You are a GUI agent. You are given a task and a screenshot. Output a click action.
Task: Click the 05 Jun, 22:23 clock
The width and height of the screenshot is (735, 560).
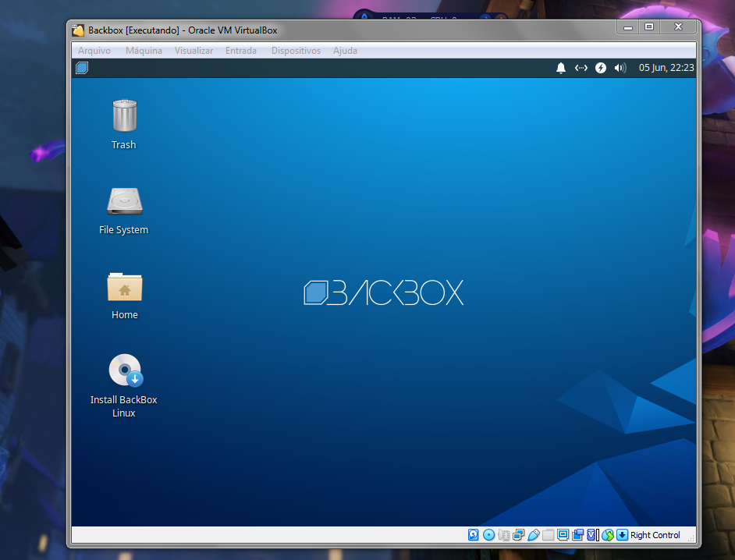tap(666, 68)
